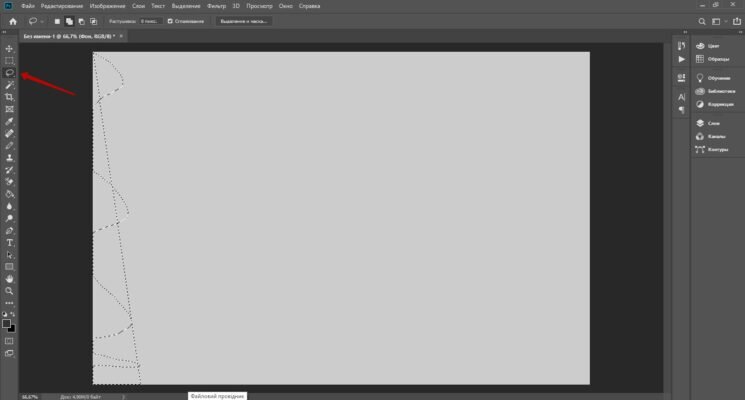This screenshot has width=745, height=400.
Task: Collapse the right panel dock chevrons
Action: click(741, 32)
